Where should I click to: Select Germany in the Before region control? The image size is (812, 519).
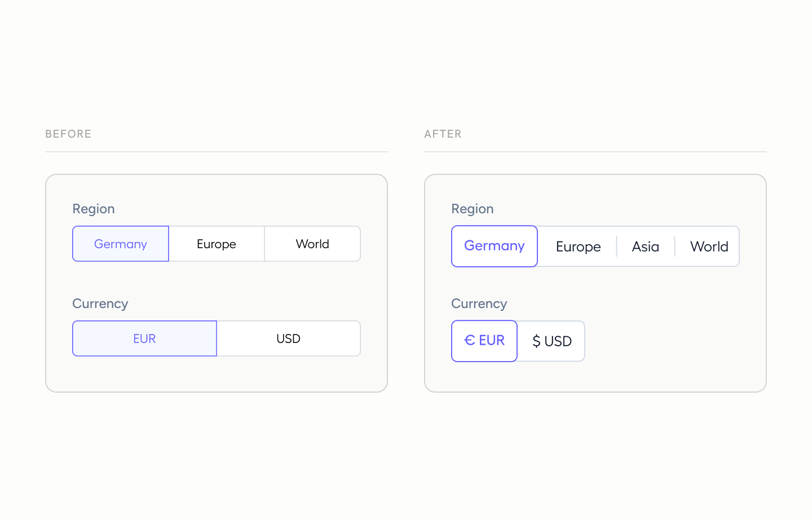[x=121, y=244]
